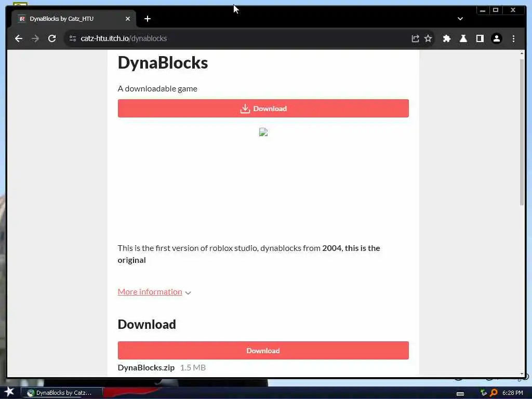The height and width of the screenshot is (399, 532).
Task: Open the profile avatar menu
Action: [x=496, y=38]
